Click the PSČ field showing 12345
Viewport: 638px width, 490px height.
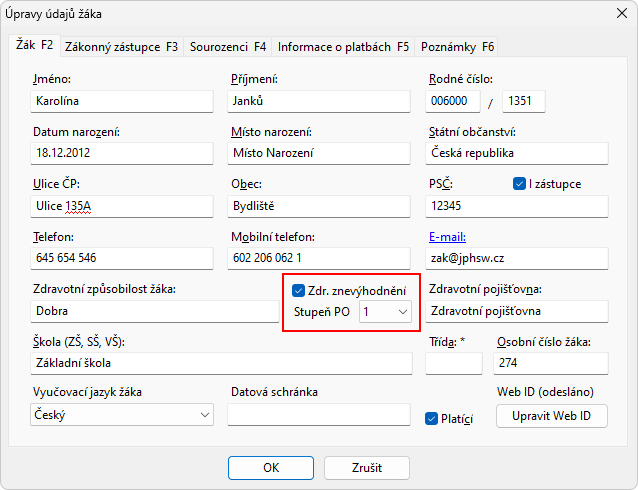coord(516,206)
